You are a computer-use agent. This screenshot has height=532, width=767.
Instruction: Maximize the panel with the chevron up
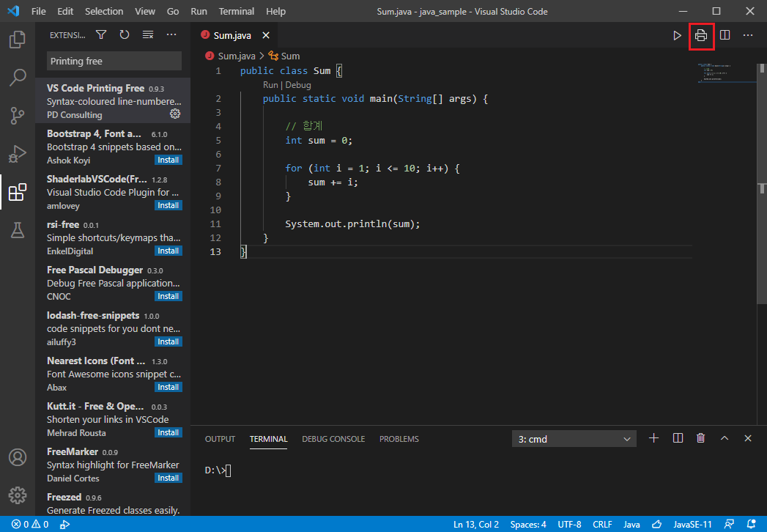tap(725, 438)
